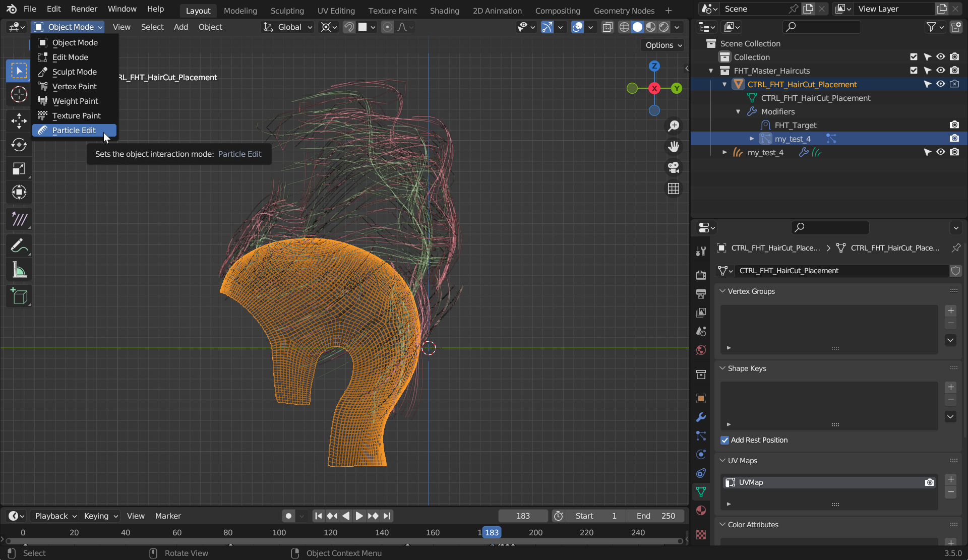Collapse the Modifiers tree item
Screen dimensions: 968x560
click(x=738, y=111)
